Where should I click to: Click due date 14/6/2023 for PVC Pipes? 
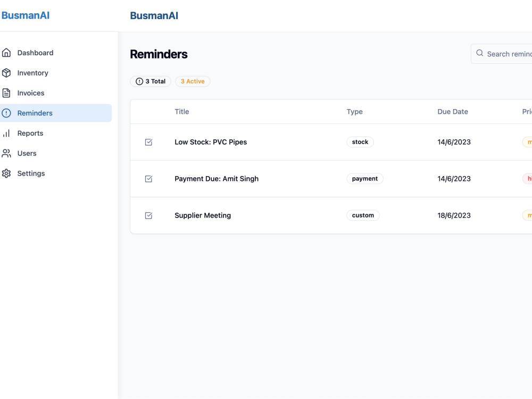coord(454,142)
